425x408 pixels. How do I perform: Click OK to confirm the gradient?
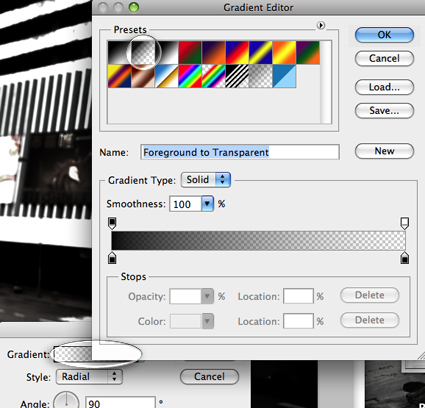384,35
